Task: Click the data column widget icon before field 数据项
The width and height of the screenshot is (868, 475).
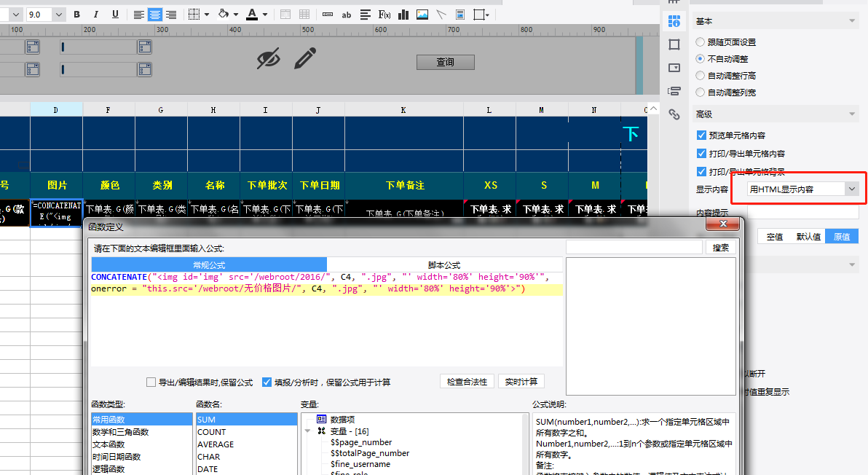Action: click(x=321, y=419)
